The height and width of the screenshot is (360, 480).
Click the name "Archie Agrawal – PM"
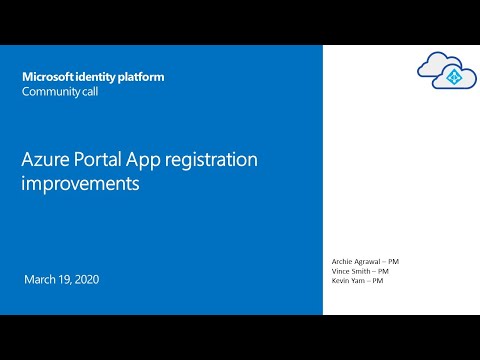pos(365,261)
